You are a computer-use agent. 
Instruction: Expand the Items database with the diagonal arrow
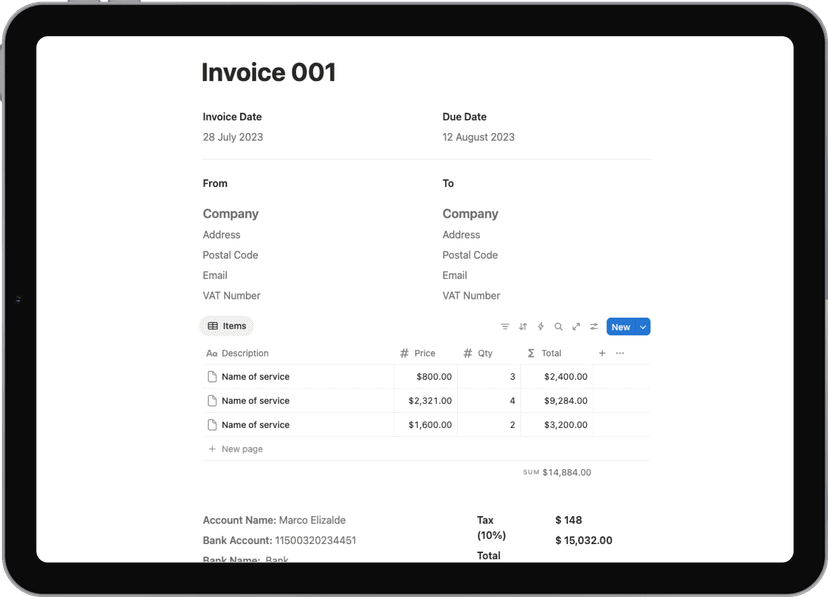tap(576, 327)
